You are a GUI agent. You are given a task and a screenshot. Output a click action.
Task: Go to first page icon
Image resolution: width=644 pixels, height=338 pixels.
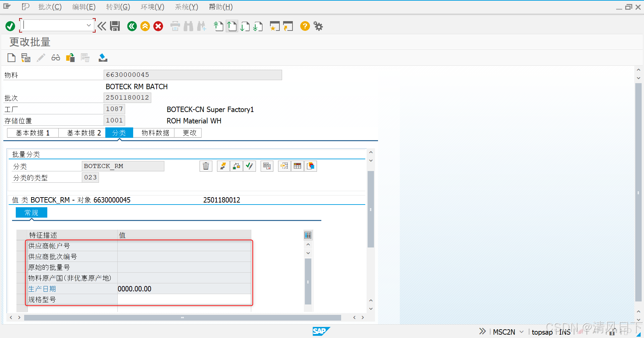pos(219,26)
